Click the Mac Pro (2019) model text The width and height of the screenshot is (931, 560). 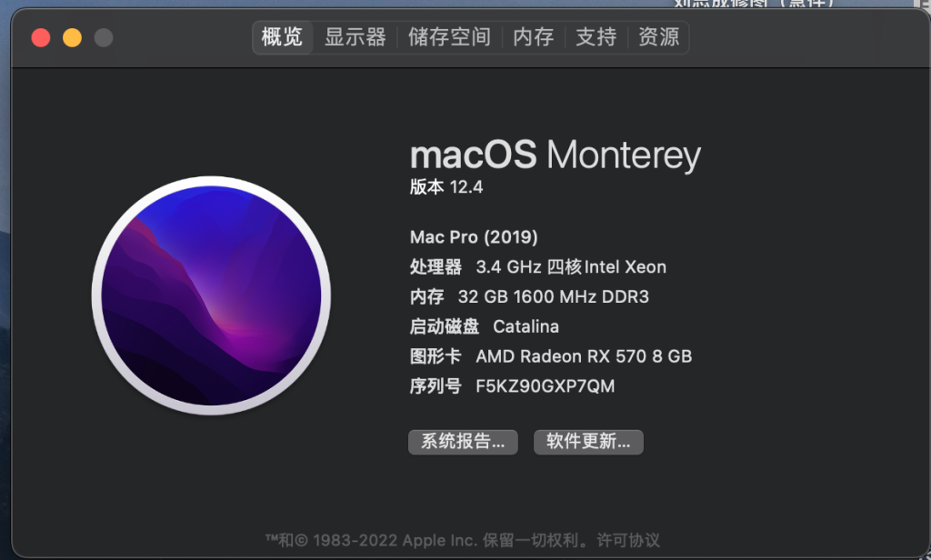(x=474, y=237)
